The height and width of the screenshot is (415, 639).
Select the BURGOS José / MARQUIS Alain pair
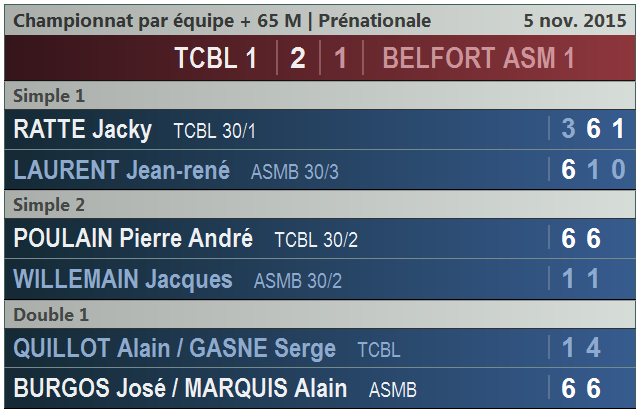[181, 388]
